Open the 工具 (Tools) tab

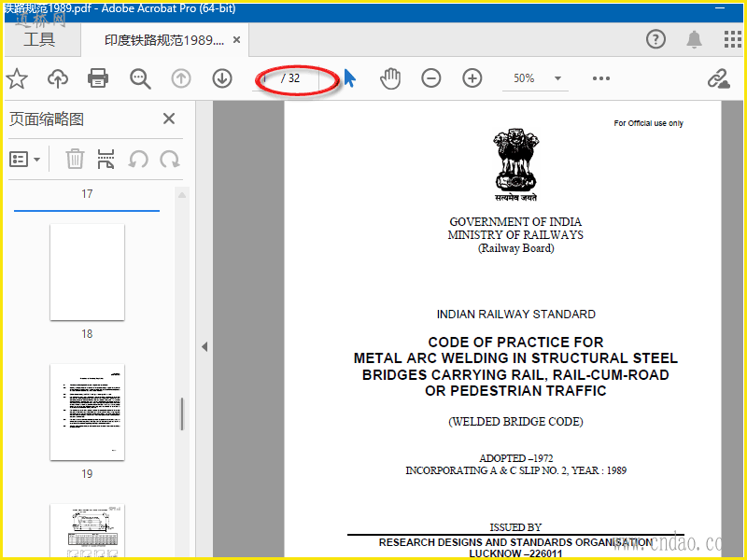click(39, 39)
